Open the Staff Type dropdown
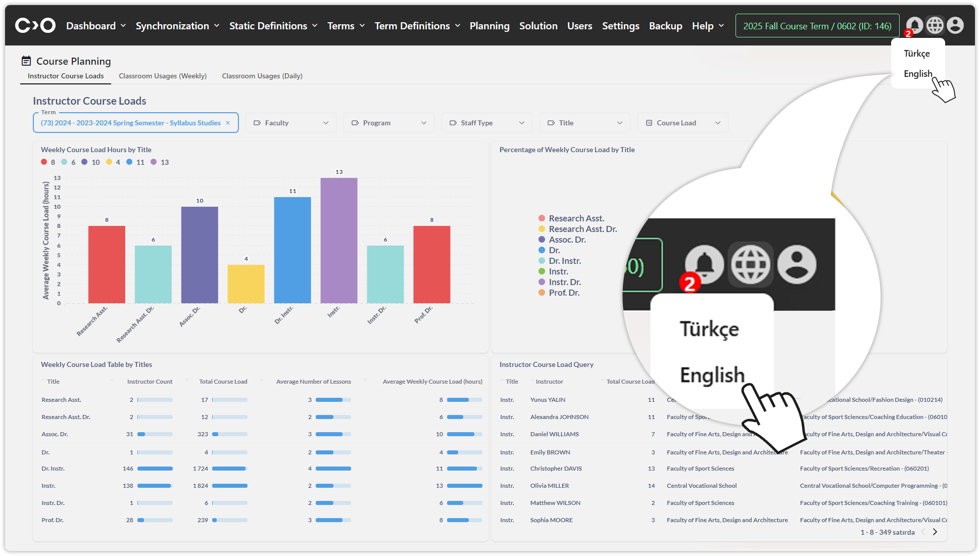Image resolution: width=980 pixels, height=556 pixels. 487,123
